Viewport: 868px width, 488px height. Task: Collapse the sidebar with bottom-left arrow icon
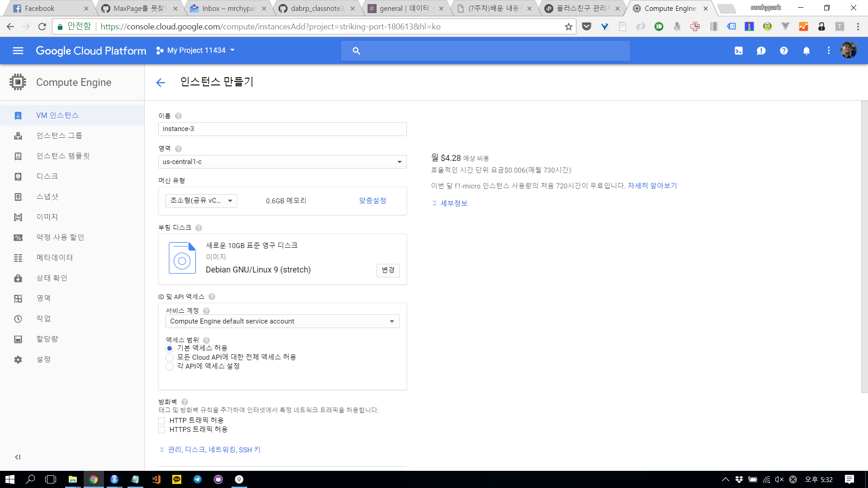[x=18, y=457]
